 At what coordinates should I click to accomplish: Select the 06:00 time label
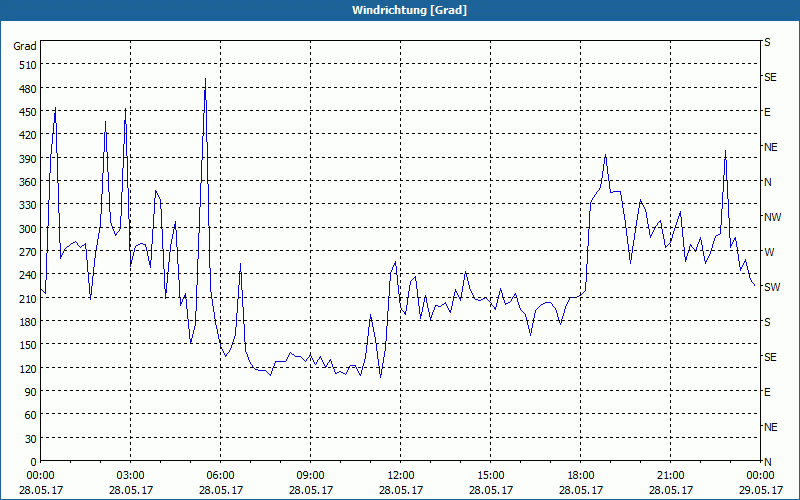pos(220,476)
